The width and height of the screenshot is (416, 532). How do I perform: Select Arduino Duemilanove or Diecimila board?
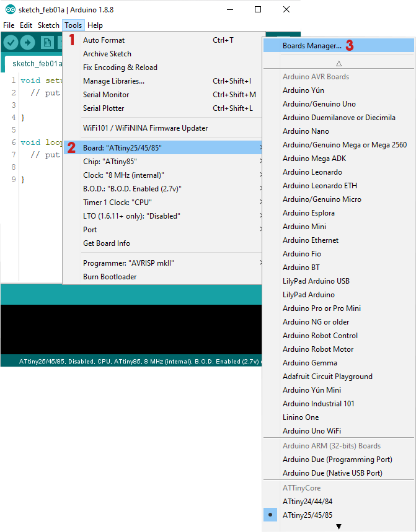click(x=339, y=118)
